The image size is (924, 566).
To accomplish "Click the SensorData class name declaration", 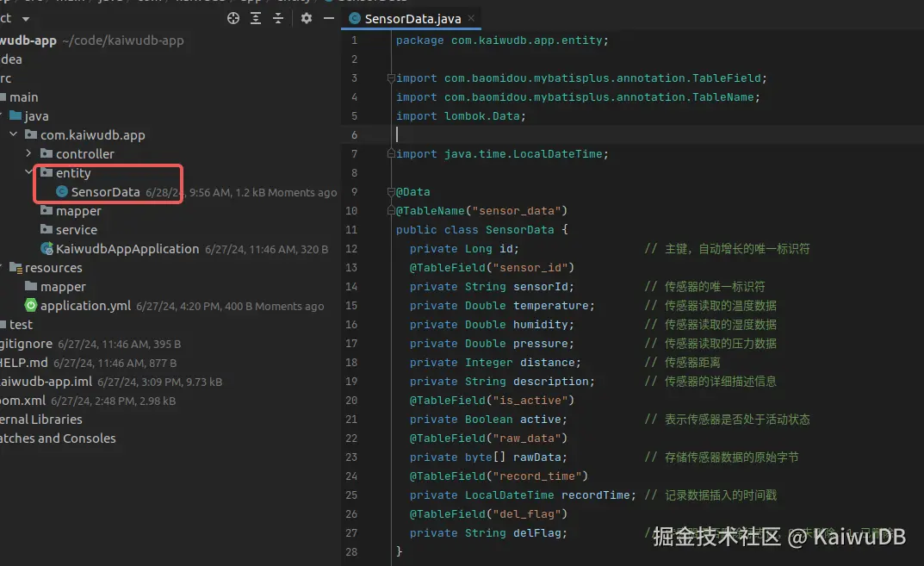I will click(520, 230).
